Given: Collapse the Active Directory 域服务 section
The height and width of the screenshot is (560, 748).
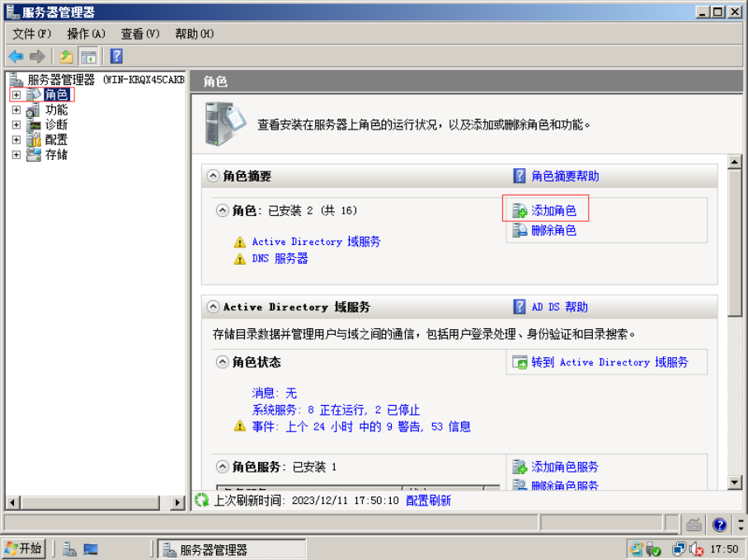Looking at the screenshot, I should click(214, 307).
